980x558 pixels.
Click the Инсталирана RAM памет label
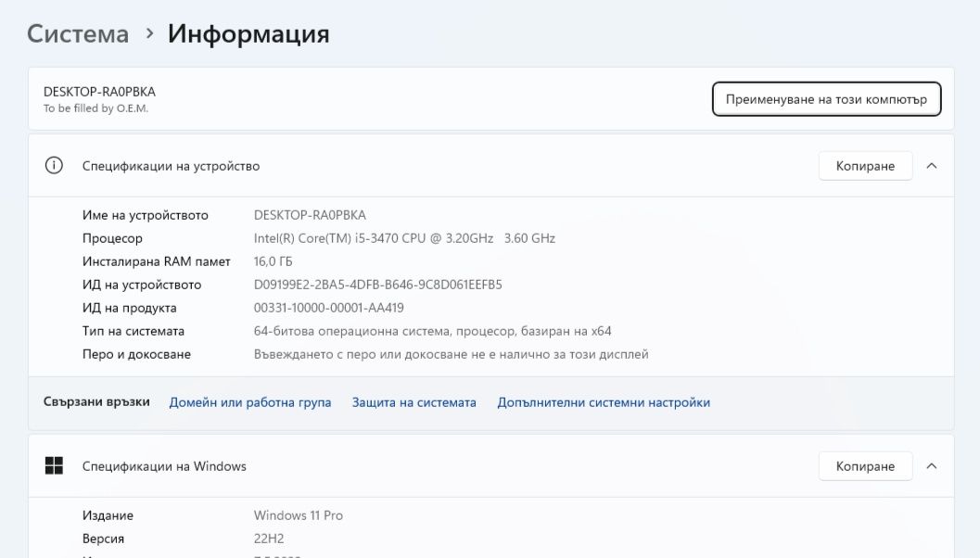pyautogui.click(x=157, y=261)
